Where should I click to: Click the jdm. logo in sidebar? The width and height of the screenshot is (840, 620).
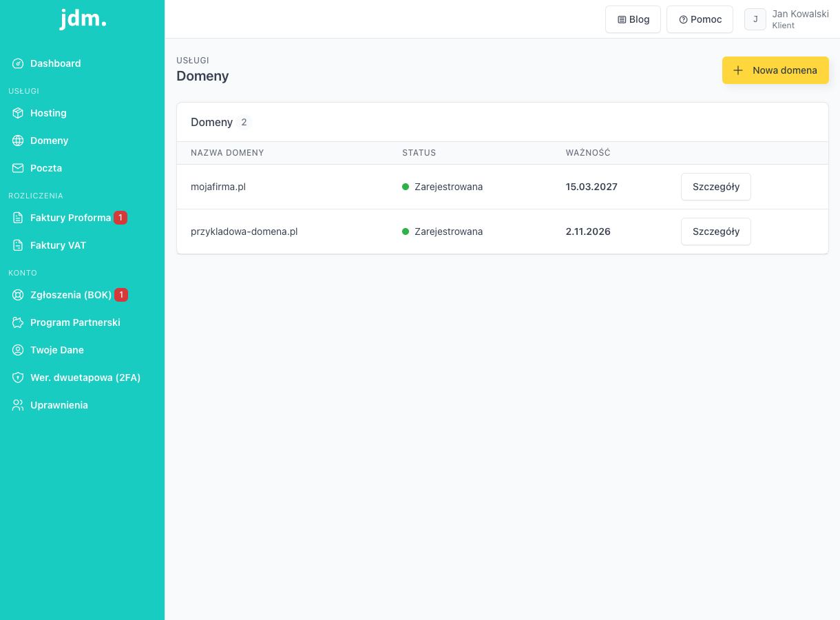point(83,19)
